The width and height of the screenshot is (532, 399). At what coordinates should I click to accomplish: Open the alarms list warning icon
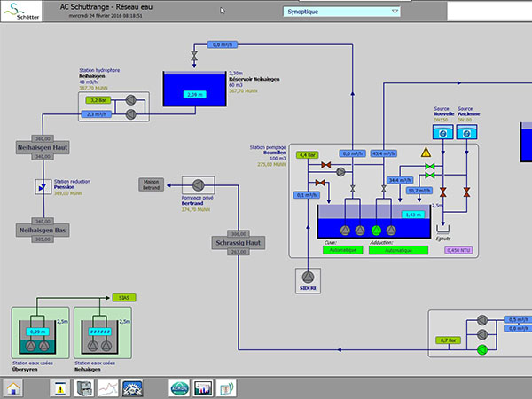(x=59, y=388)
